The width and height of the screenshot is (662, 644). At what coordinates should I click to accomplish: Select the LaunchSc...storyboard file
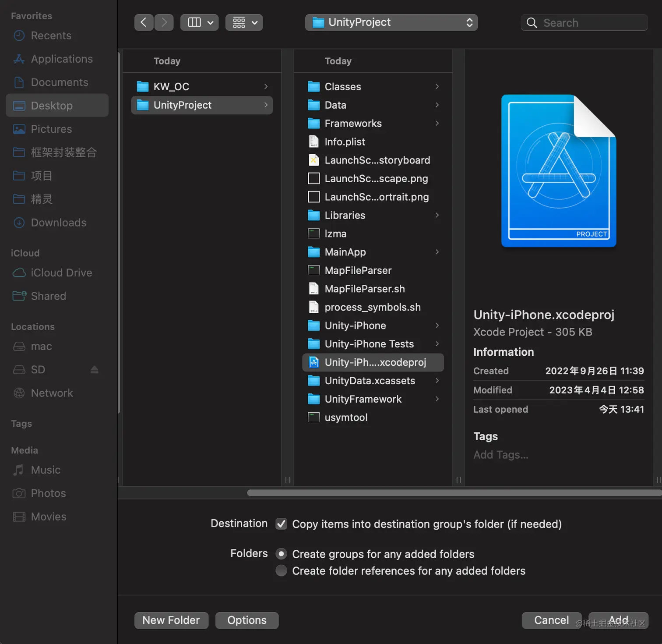pyautogui.click(x=373, y=160)
